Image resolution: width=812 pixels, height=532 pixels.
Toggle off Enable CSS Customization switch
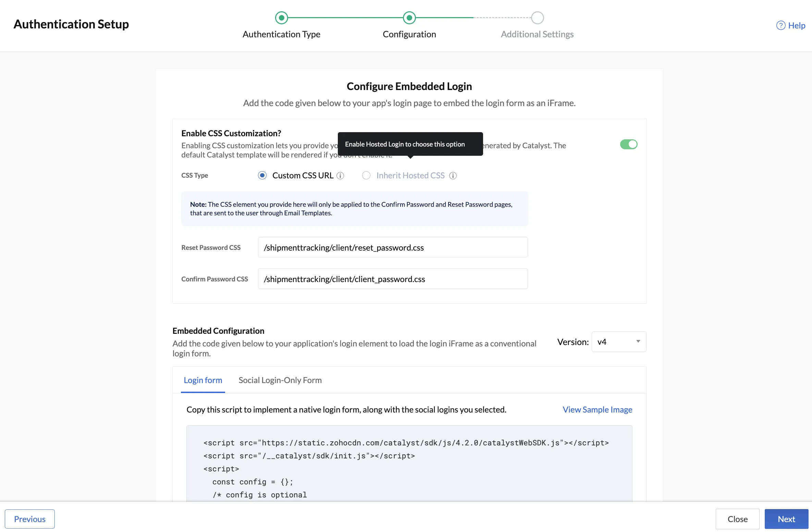click(x=629, y=144)
